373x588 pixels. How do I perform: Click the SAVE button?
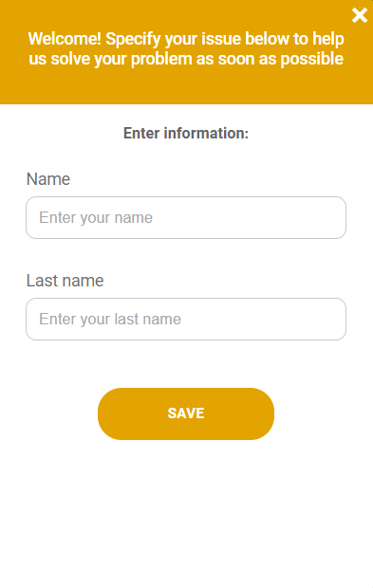(x=186, y=413)
